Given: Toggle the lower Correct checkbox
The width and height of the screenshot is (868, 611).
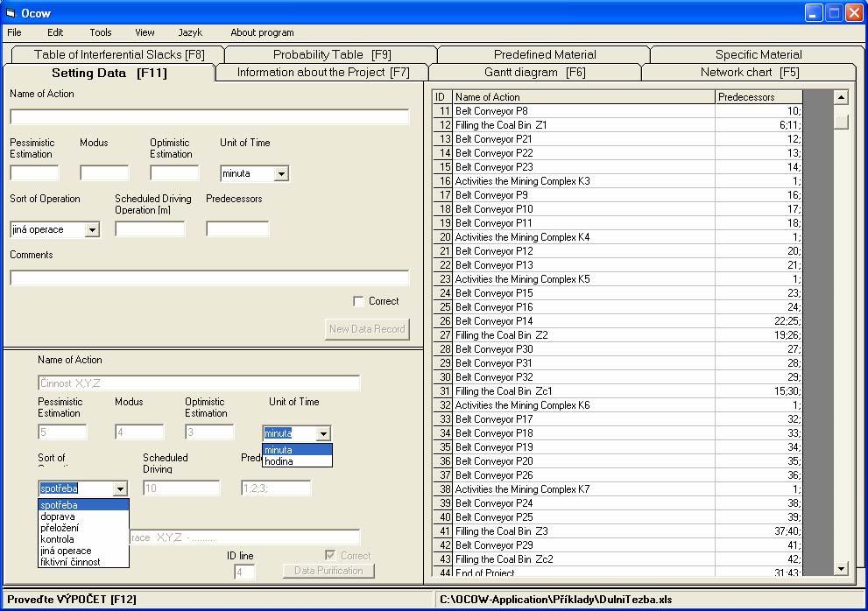Looking at the screenshot, I should click(330, 555).
